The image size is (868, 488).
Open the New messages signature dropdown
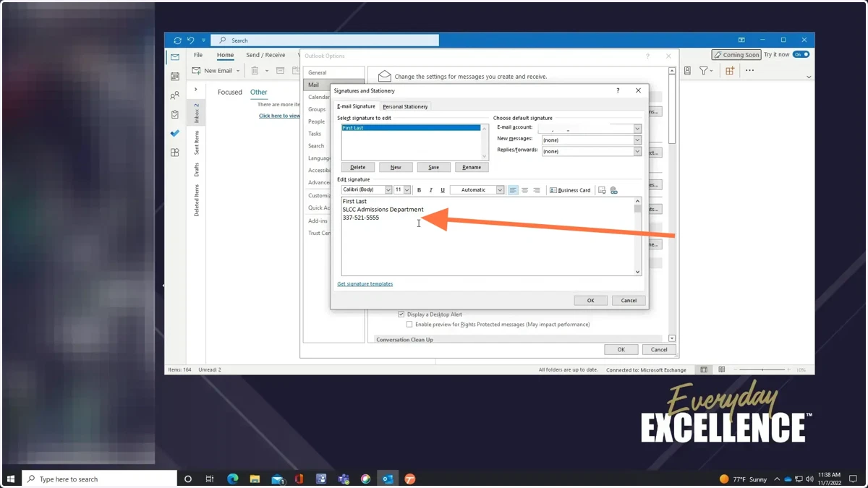click(x=637, y=140)
